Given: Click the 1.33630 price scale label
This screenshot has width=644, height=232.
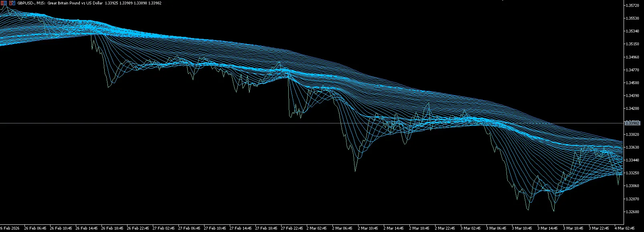Looking at the screenshot, I should [632, 147].
